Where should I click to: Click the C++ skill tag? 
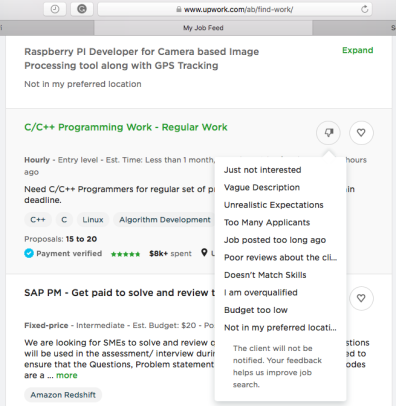click(38, 220)
